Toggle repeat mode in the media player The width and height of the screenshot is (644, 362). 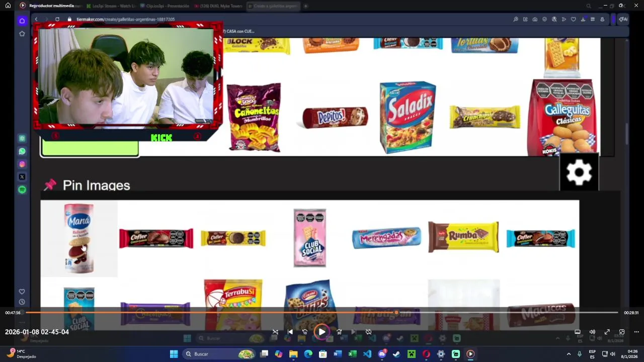point(368,332)
